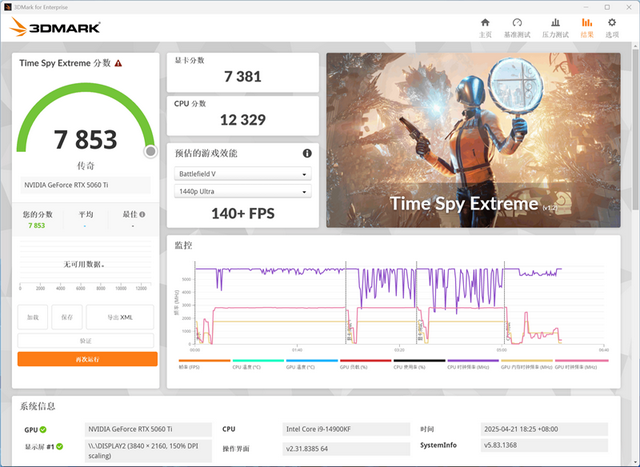This screenshot has width=640, height=467.
Task: Click the overall score 7 853 in the gauge
Action: click(85, 139)
